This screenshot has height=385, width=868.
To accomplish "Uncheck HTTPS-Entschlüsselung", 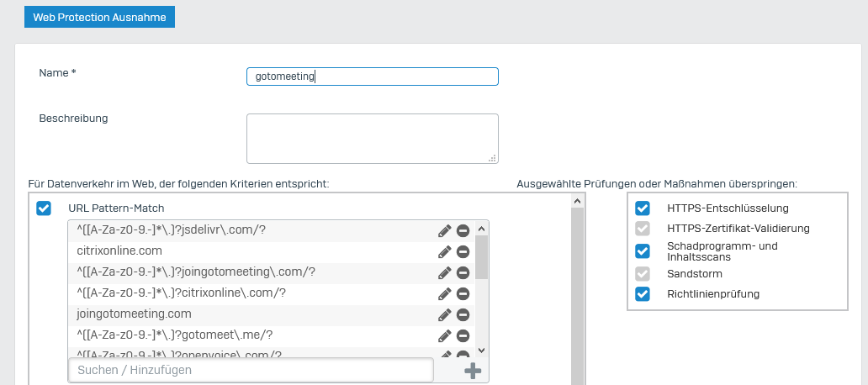I will [x=642, y=208].
